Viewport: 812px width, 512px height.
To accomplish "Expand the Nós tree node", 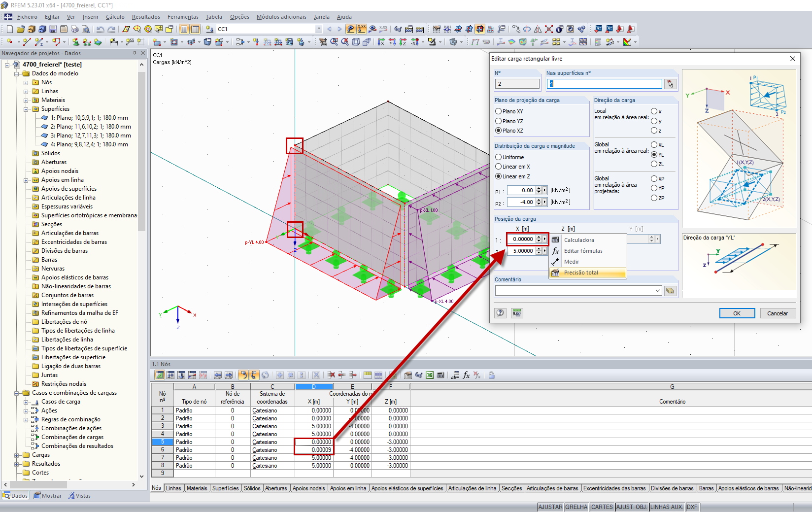I will 26,82.
